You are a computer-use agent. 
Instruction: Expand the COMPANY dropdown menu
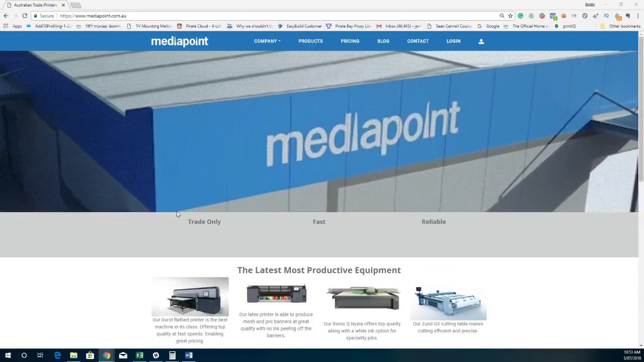tap(267, 41)
